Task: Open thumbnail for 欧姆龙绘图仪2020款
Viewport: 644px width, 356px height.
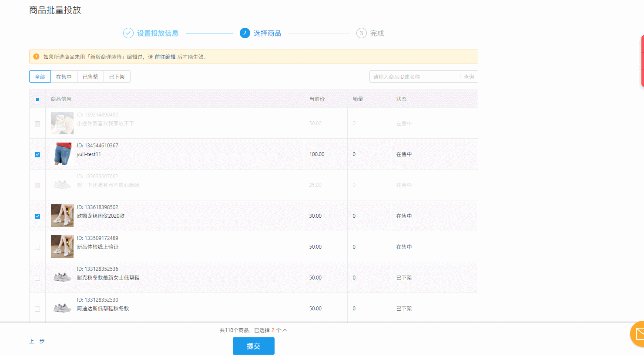Action: [62, 216]
